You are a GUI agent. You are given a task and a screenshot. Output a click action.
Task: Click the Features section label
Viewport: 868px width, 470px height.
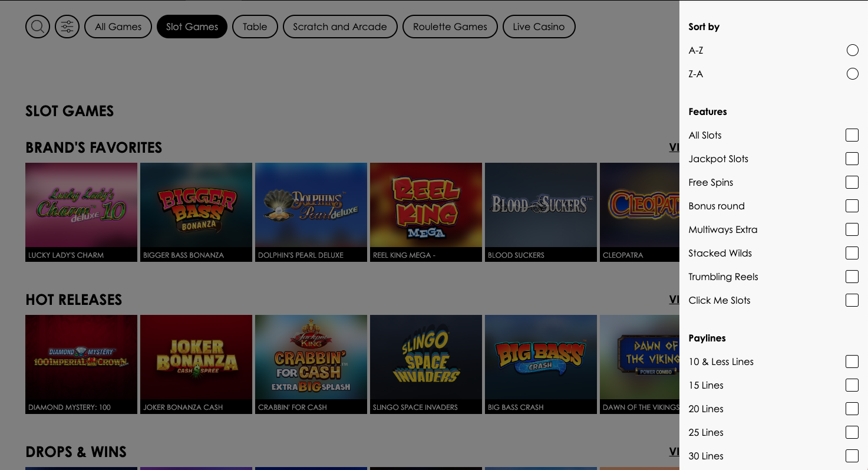(x=708, y=111)
